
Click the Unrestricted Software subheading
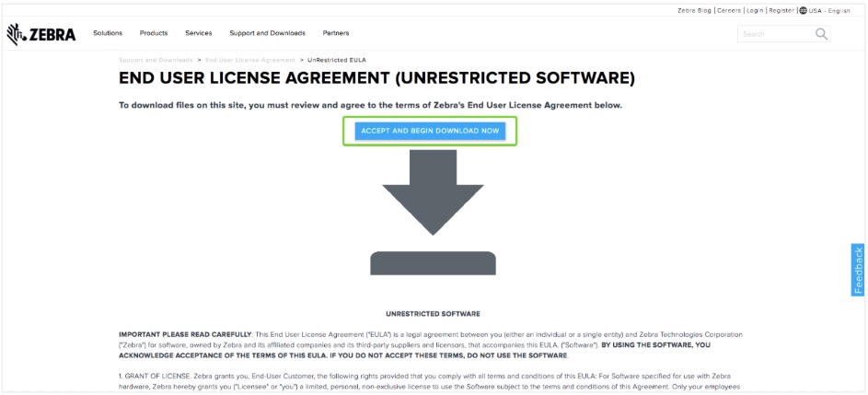[433, 314]
